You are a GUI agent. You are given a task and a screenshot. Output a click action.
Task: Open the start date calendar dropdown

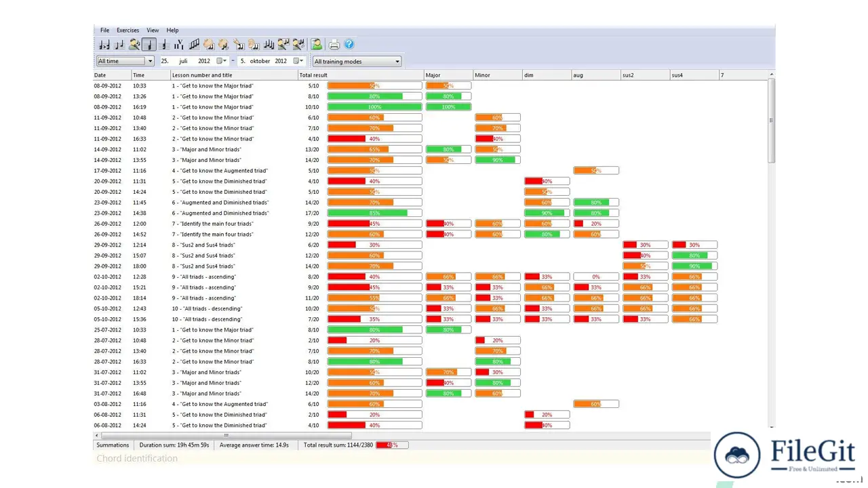(x=222, y=61)
